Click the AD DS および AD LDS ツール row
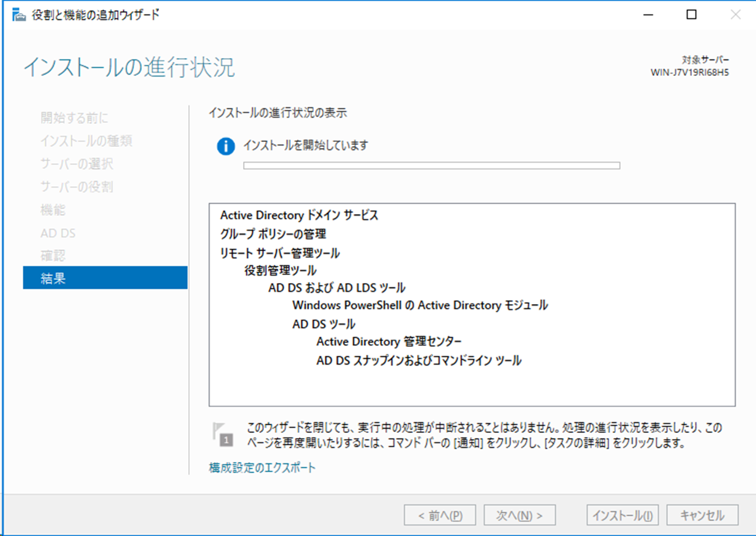Viewport: 756px width, 536px height. (x=337, y=288)
